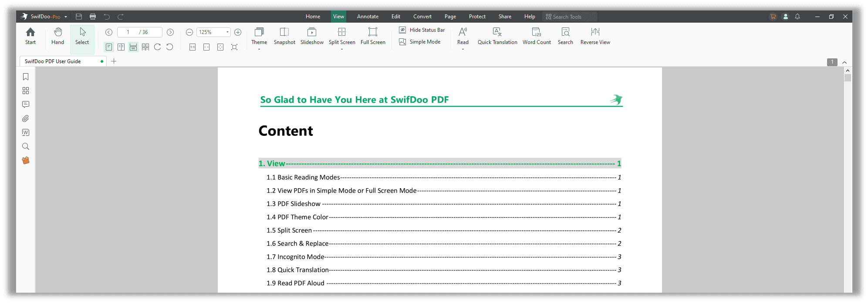Take a Snapshot of the page

[x=284, y=36]
